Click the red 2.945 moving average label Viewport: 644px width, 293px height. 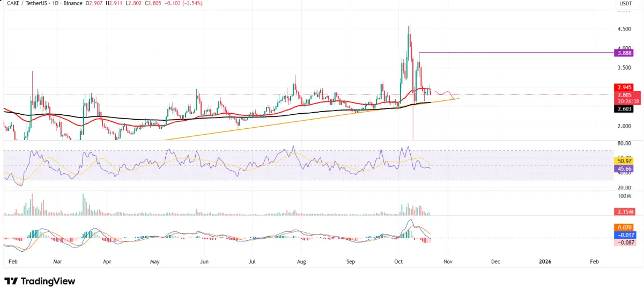tap(625, 86)
